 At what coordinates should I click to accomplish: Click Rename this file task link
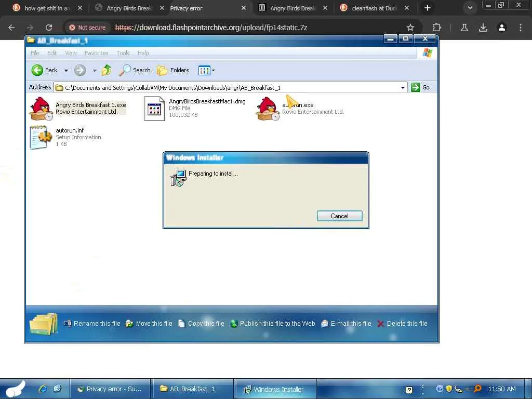tap(92, 324)
